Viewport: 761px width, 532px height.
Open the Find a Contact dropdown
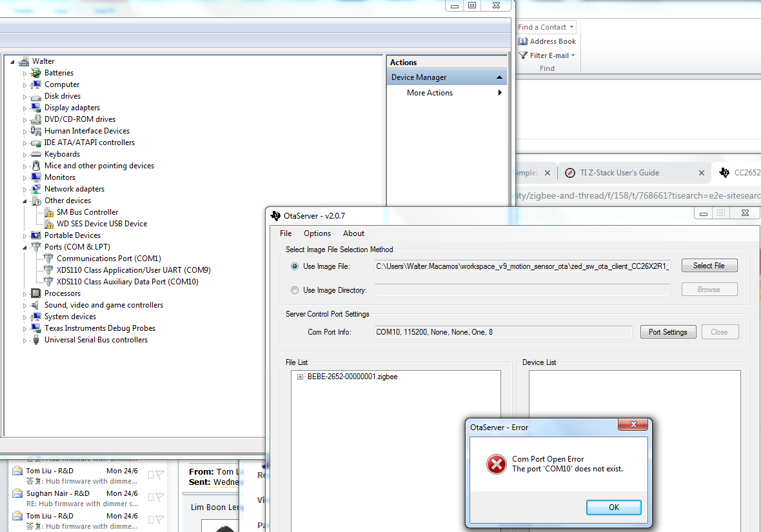572,27
